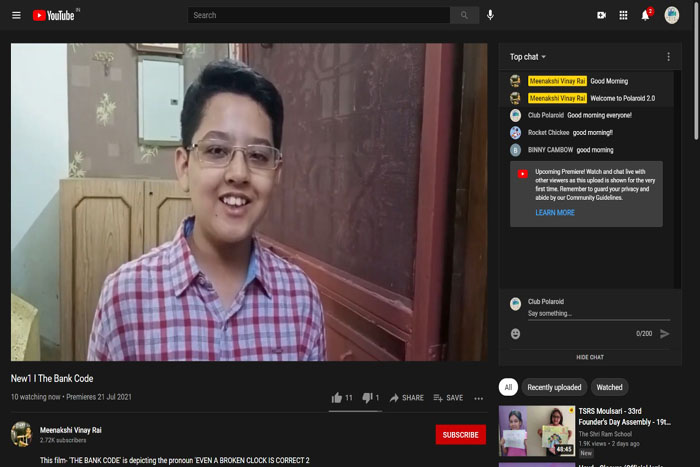Click the video title 'New1 I The Bank Code'
700x467 pixels.
coord(52,379)
